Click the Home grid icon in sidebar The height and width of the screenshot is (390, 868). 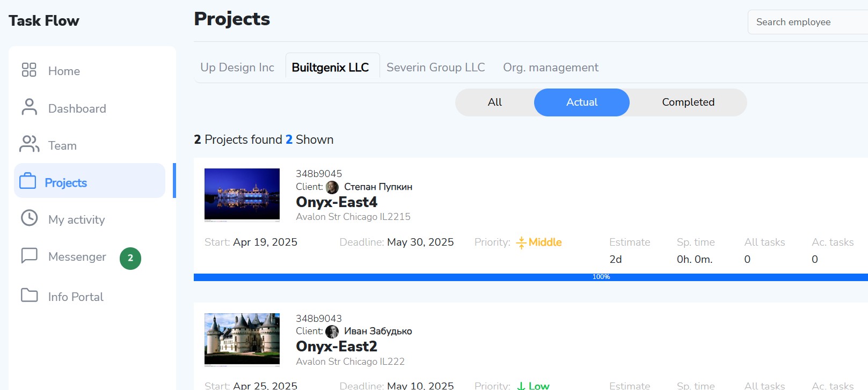click(29, 70)
